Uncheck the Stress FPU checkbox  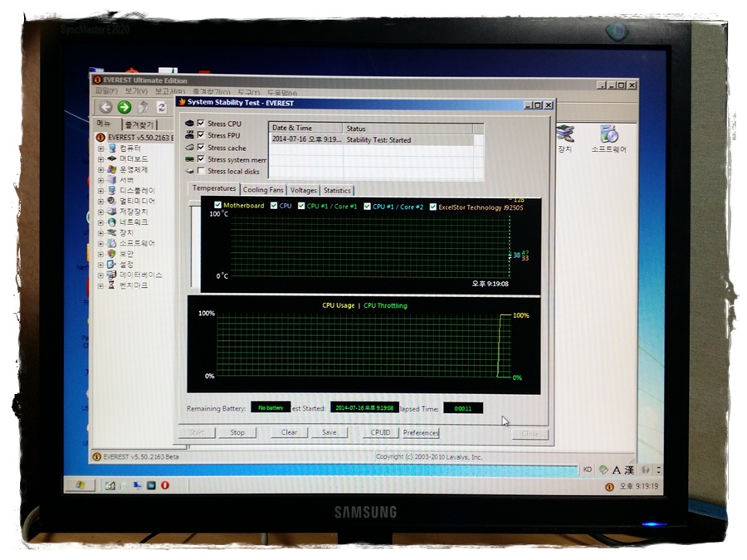pyautogui.click(x=201, y=134)
